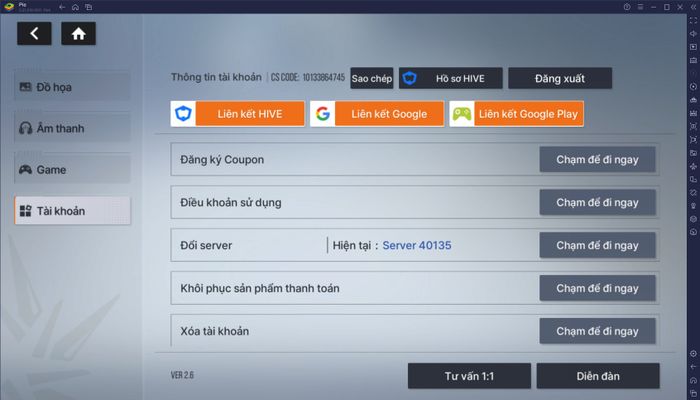Image resolution: width=700 pixels, height=400 pixels.
Task: Click the Android back arrow in side toolbar
Action: point(693,367)
